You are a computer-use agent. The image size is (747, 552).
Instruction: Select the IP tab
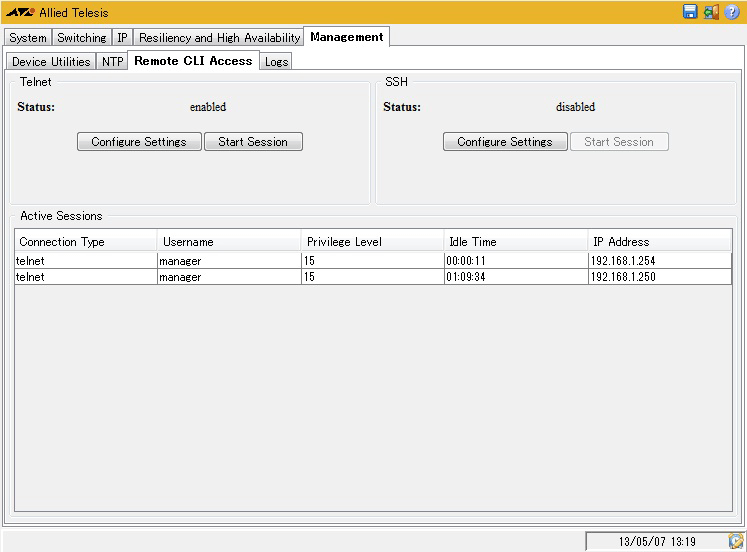click(122, 38)
